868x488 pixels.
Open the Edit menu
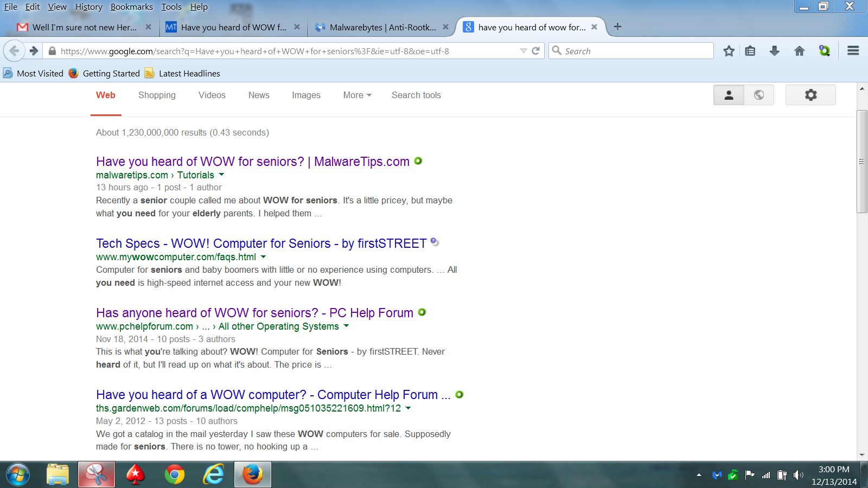pos(33,7)
